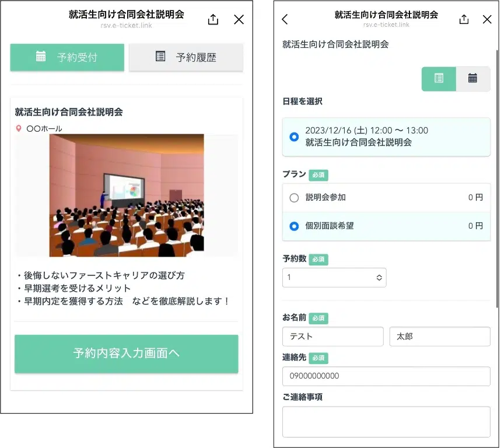Click the 早期選考を受けるメリット bullet text
Viewport: 501px width, 448px height.
(78, 288)
